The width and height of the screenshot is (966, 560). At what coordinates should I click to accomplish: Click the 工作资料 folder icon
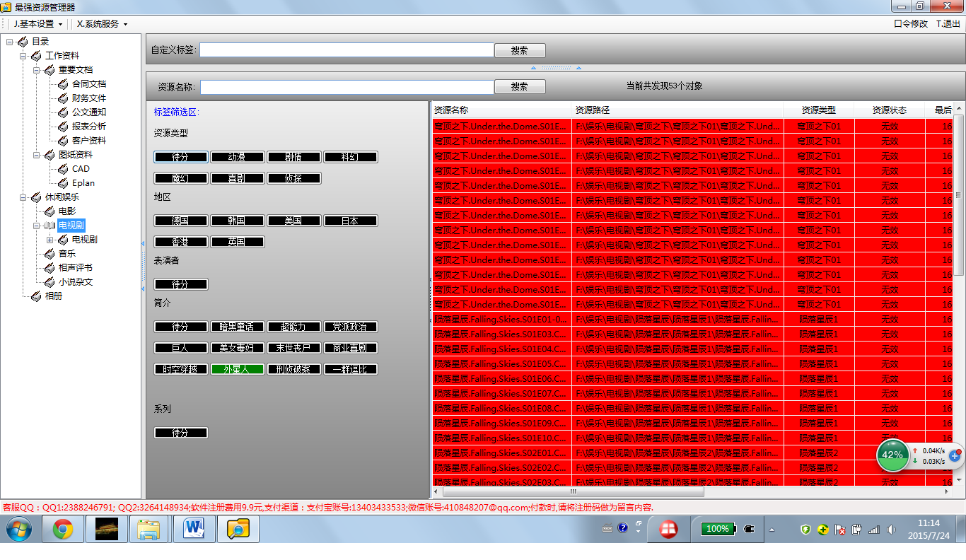(x=36, y=56)
